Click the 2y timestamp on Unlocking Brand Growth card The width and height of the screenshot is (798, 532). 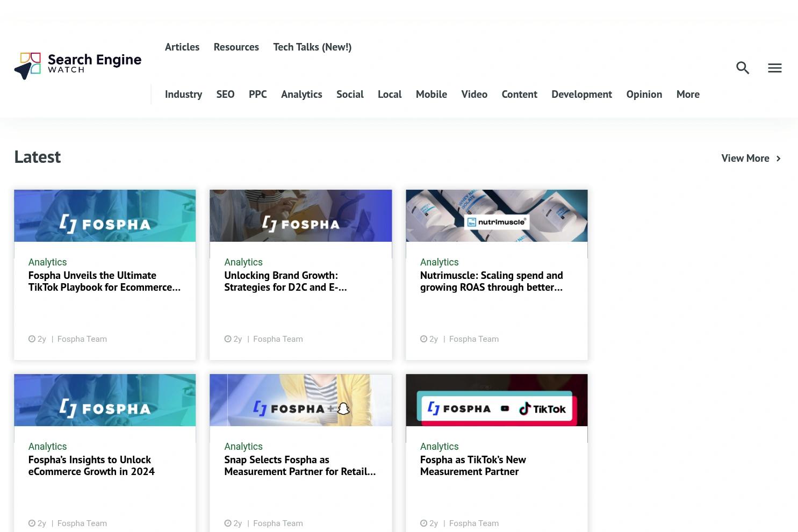click(x=233, y=339)
